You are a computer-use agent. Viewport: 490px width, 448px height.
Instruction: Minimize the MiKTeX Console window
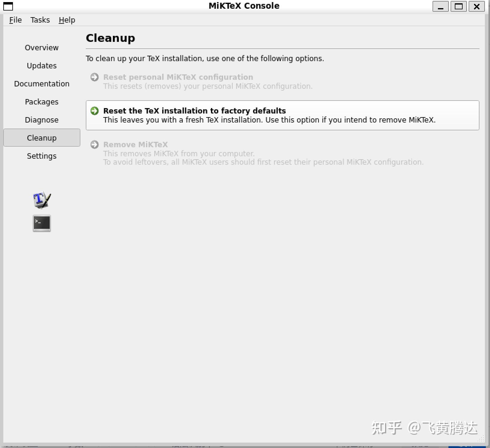coord(441,6)
